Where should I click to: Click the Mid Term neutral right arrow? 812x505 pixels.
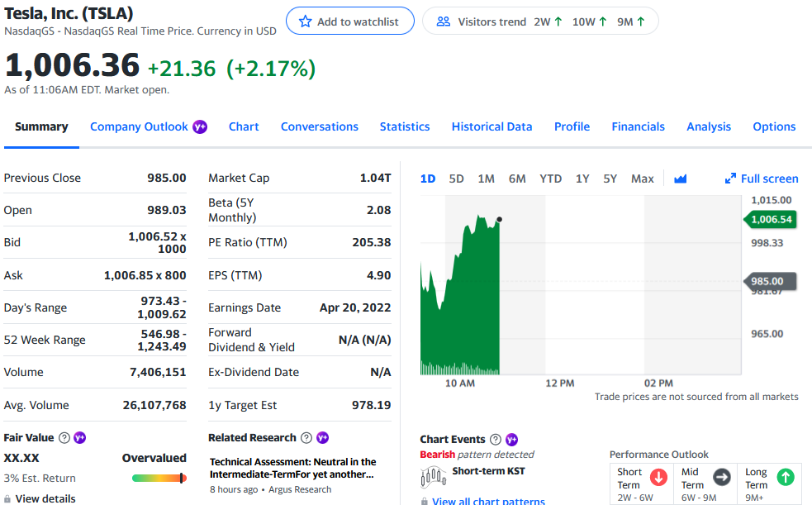coord(721,477)
